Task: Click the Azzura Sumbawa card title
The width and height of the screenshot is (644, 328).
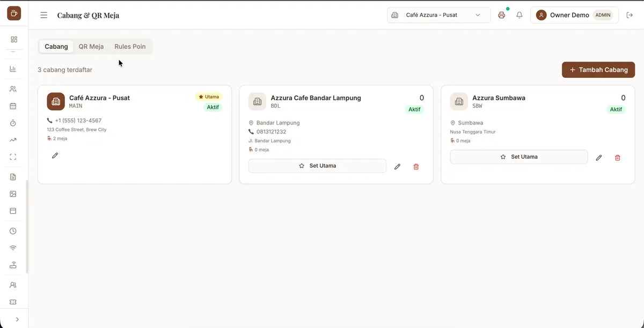Action: click(499, 98)
